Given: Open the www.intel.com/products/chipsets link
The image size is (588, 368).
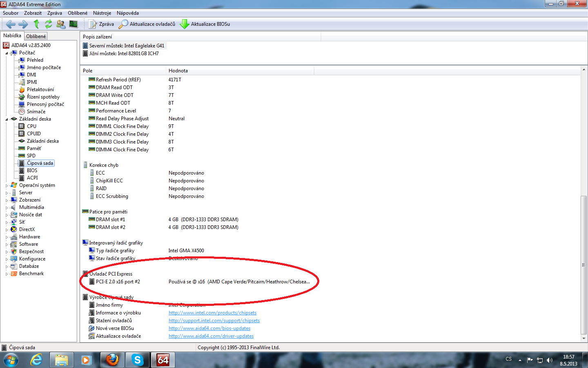Looking at the screenshot, I should click(x=212, y=313).
